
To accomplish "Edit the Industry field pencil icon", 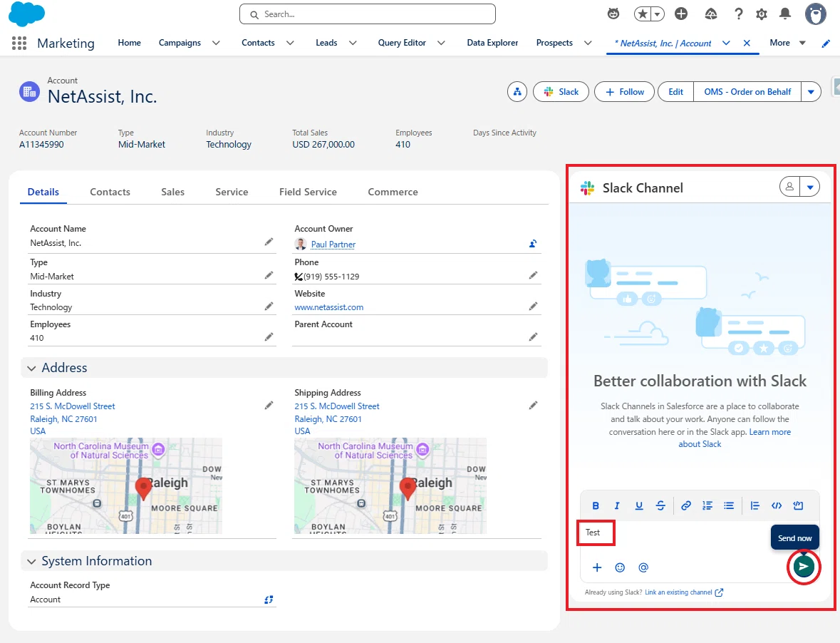I will tap(269, 307).
